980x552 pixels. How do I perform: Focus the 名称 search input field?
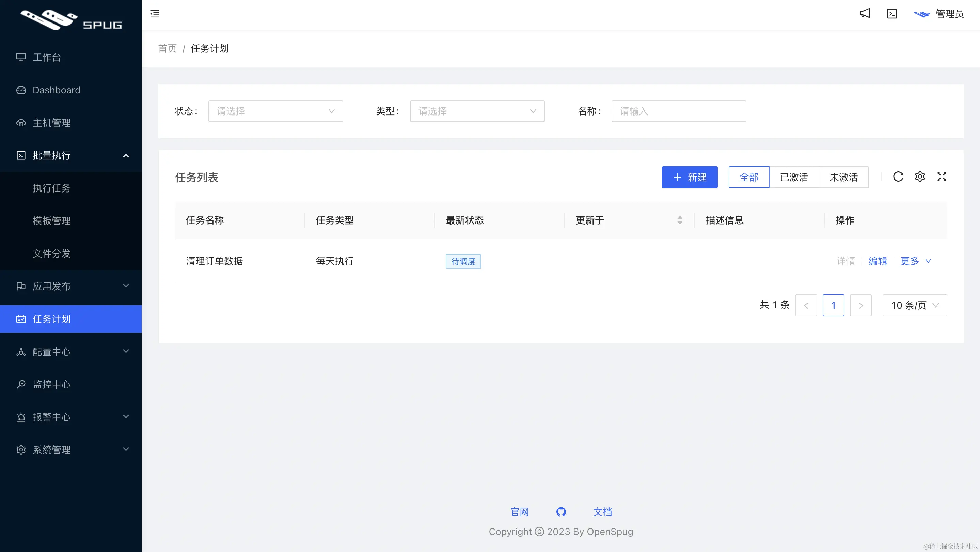679,111
